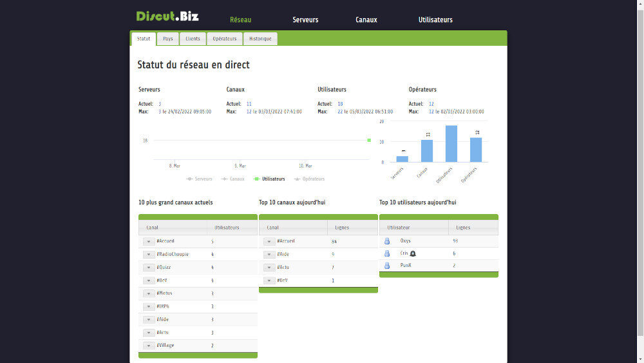Click the green Utilisateurs data point on line chart
Screen dimensions: 644x363
tap(369, 140)
